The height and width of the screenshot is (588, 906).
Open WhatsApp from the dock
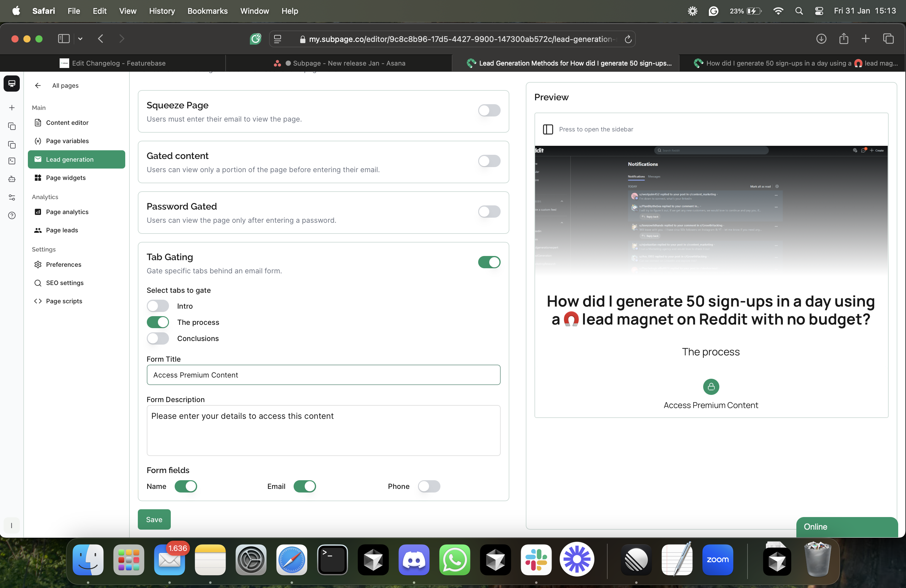pos(454,560)
